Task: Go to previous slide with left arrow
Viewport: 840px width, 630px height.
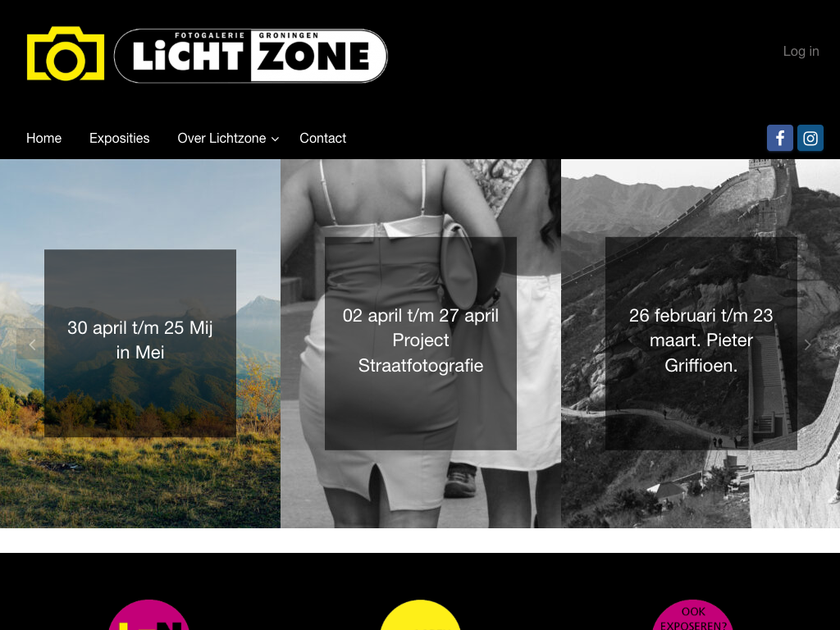Action: pyautogui.click(x=32, y=345)
